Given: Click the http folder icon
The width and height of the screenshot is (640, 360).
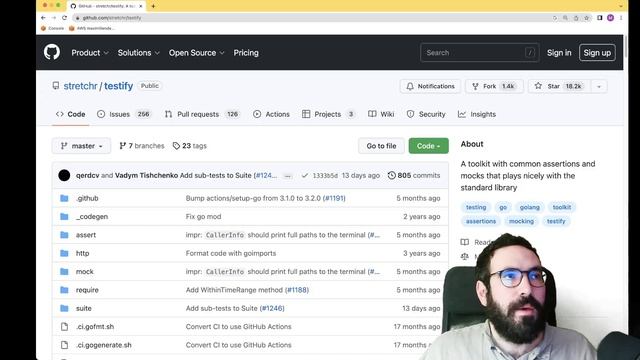Looking at the screenshot, I should (x=64, y=253).
